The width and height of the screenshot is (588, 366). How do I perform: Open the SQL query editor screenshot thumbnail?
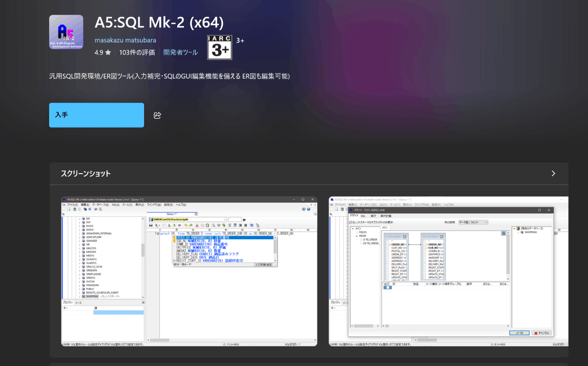click(189, 271)
